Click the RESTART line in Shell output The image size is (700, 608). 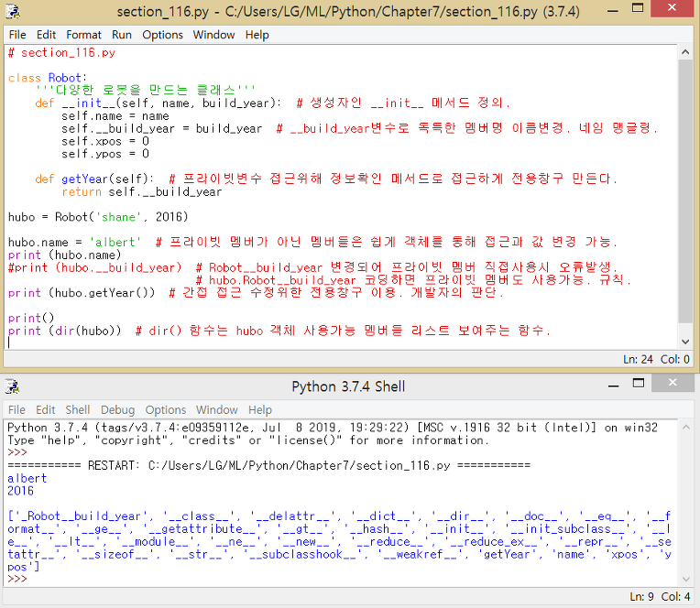click(x=268, y=466)
